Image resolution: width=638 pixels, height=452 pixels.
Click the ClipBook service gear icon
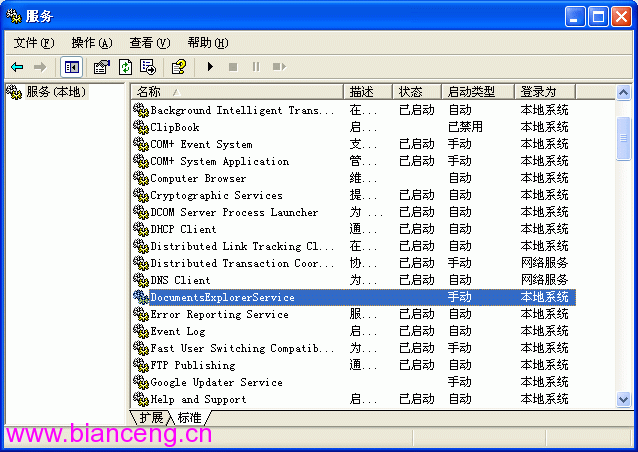(141, 127)
